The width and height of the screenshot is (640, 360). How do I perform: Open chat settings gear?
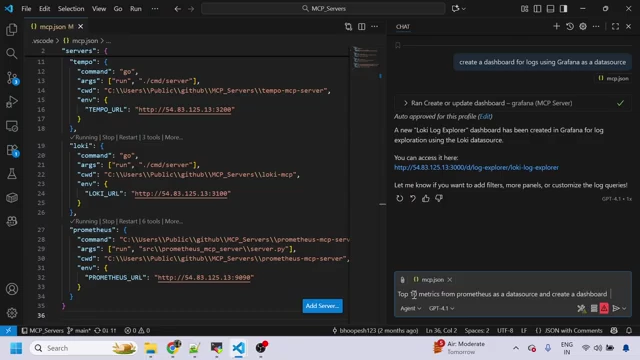[x=583, y=27]
